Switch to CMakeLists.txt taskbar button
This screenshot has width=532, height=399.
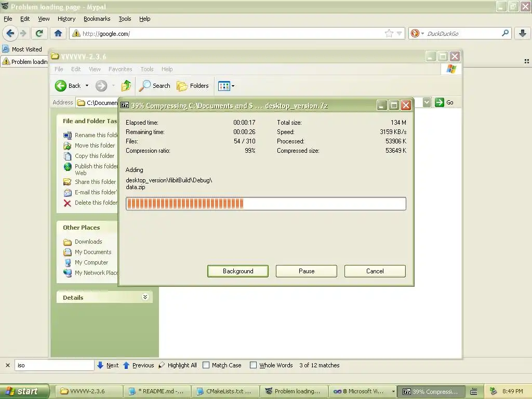[225, 391]
